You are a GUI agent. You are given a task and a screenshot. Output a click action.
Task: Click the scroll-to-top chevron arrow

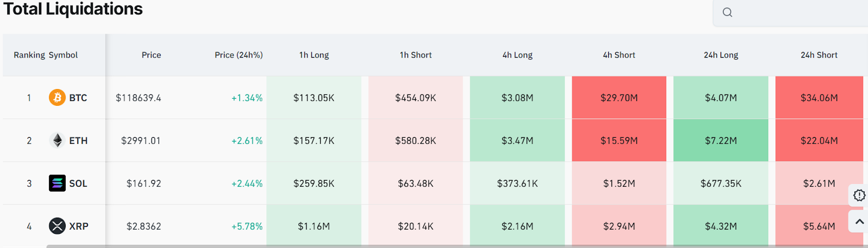pyautogui.click(x=859, y=221)
